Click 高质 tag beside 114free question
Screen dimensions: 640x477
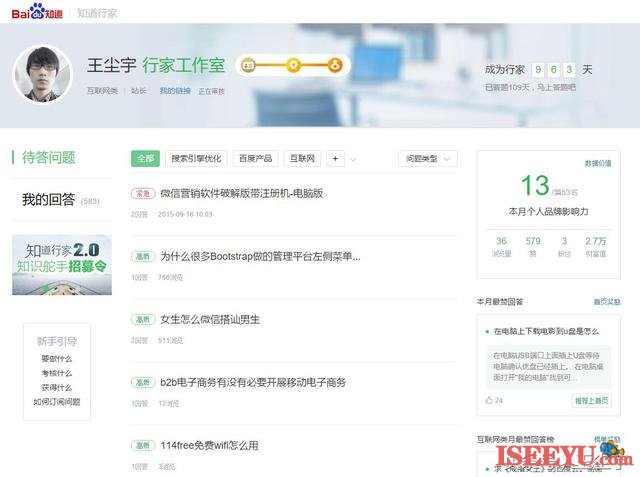click(143, 446)
